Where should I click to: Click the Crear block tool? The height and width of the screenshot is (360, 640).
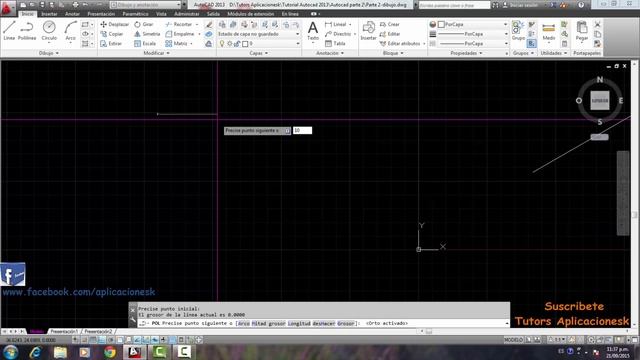(389, 24)
